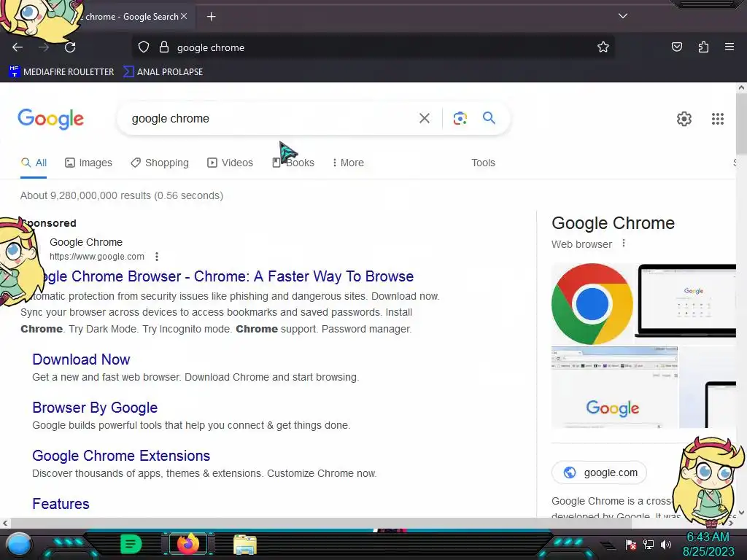Switch to Shopping results tab
The image size is (747, 560).
tap(160, 163)
